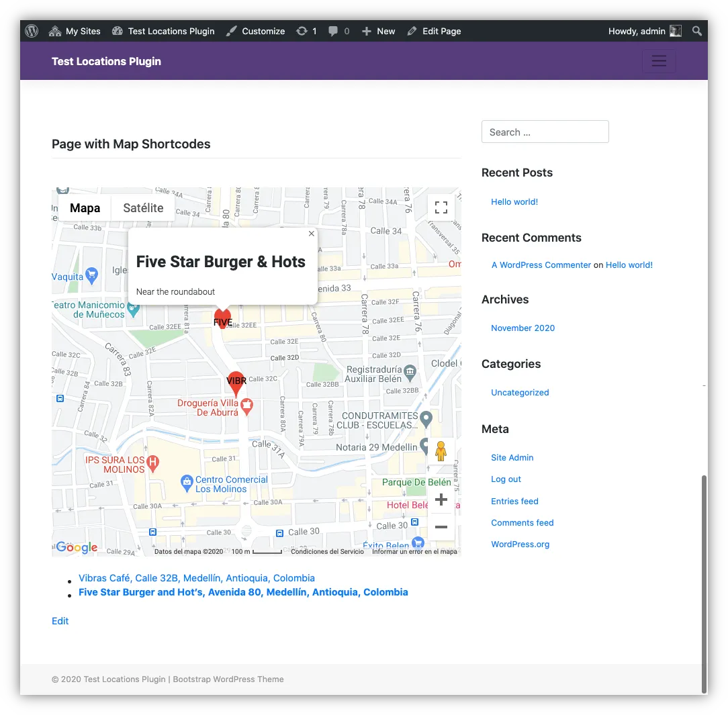The height and width of the screenshot is (715, 728).
Task: Close the Five Star Burger info window
Action: click(312, 234)
